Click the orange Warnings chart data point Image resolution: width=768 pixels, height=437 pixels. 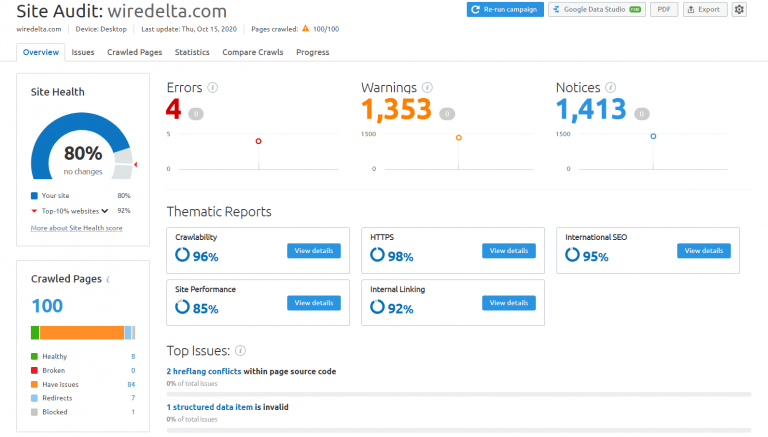[x=458, y=138]
